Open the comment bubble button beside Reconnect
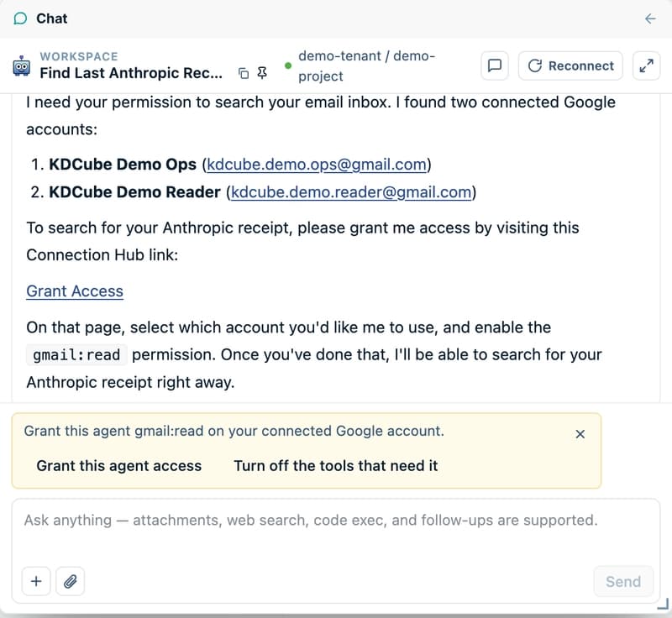 (x=495, y=65)
